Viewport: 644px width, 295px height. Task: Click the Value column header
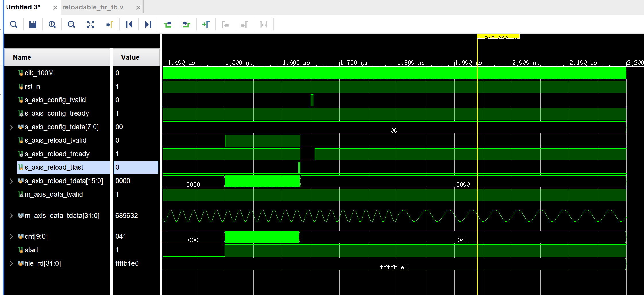click(136, 57)
